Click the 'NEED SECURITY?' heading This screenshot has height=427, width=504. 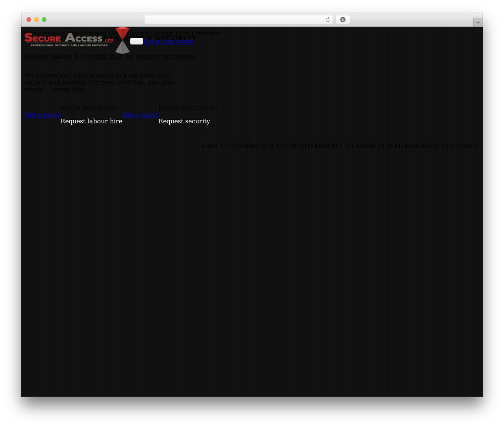click(x=188, y=108)
